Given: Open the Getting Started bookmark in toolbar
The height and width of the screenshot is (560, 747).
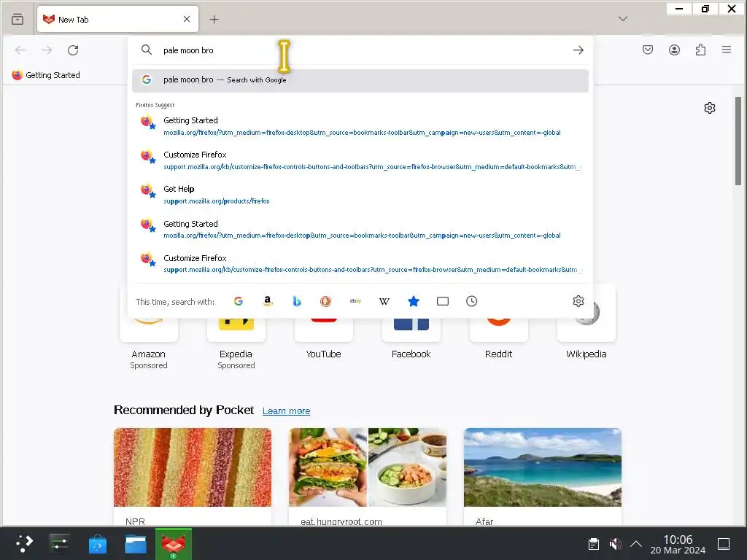Looking at the screenshot, I should tap(46, 75).
